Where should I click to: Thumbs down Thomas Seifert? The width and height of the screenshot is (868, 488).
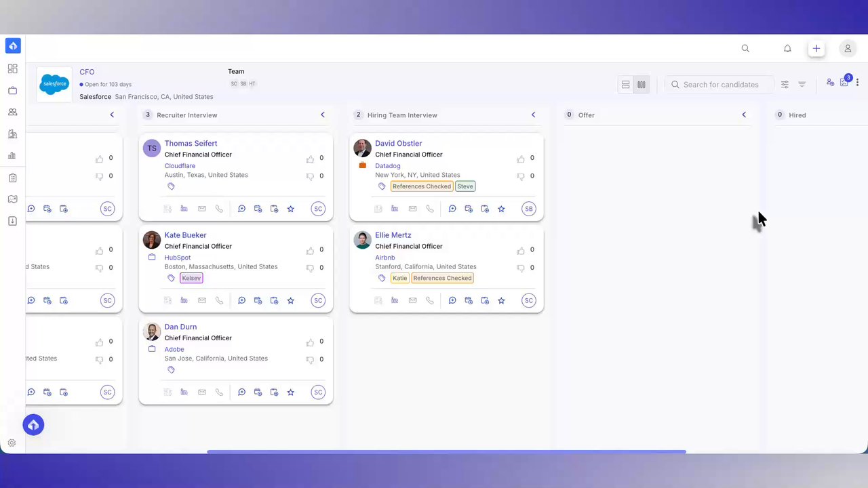(x=310, y=176)
